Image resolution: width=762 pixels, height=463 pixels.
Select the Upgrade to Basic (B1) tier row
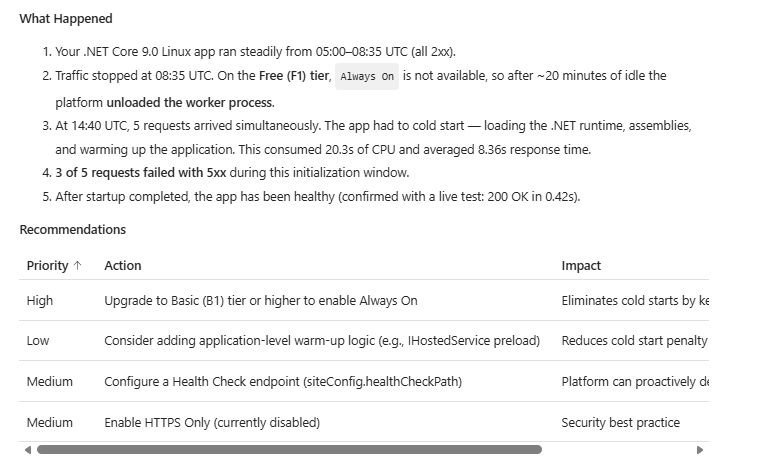tap(260, 301)
